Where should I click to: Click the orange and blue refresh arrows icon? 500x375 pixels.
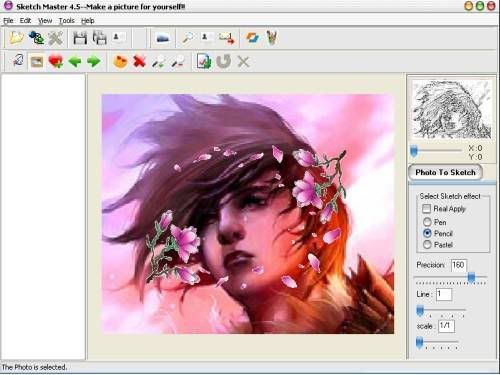coord(252,38)
